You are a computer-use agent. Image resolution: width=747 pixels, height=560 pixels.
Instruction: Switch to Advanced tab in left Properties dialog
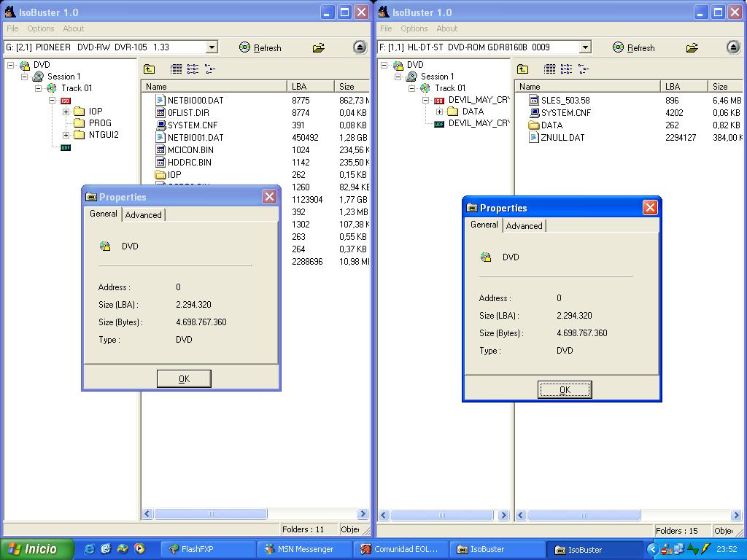click(x=144, y=215)
